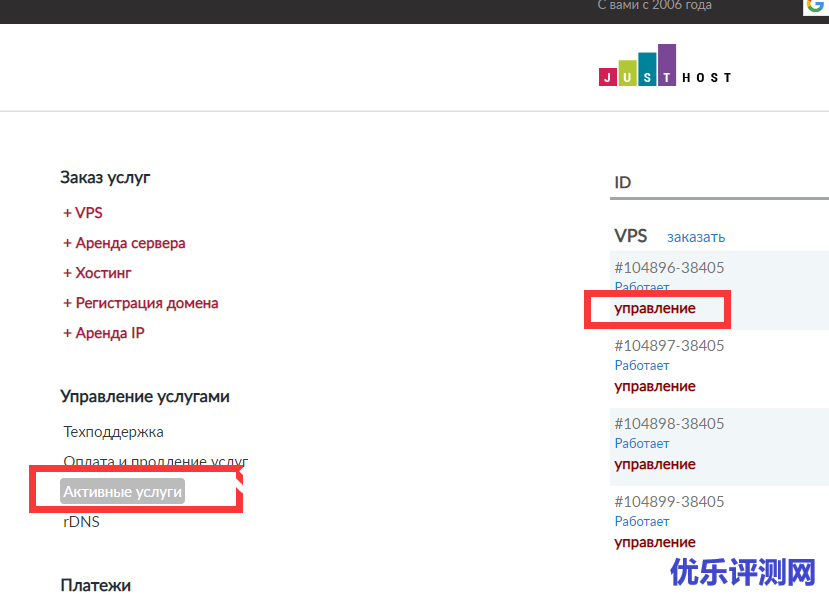
Task: Select the VPS ID #104899-38405 text
Action: pos(669,502)
